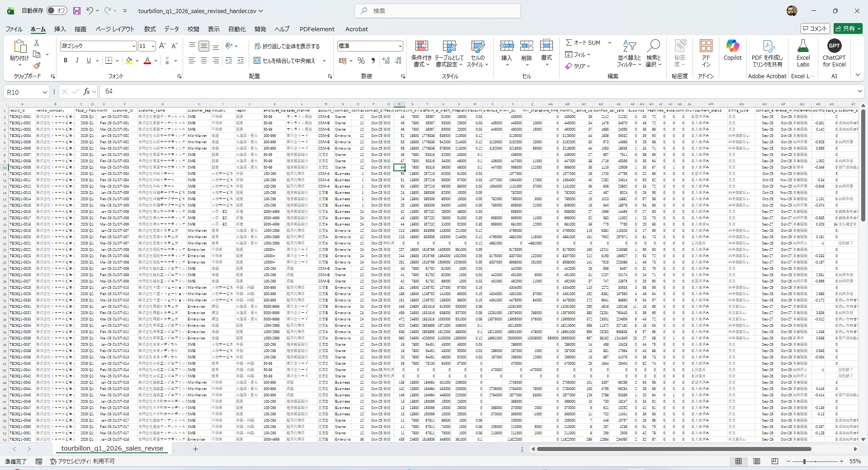Open the borders dropdown arrow

[117, 61]
